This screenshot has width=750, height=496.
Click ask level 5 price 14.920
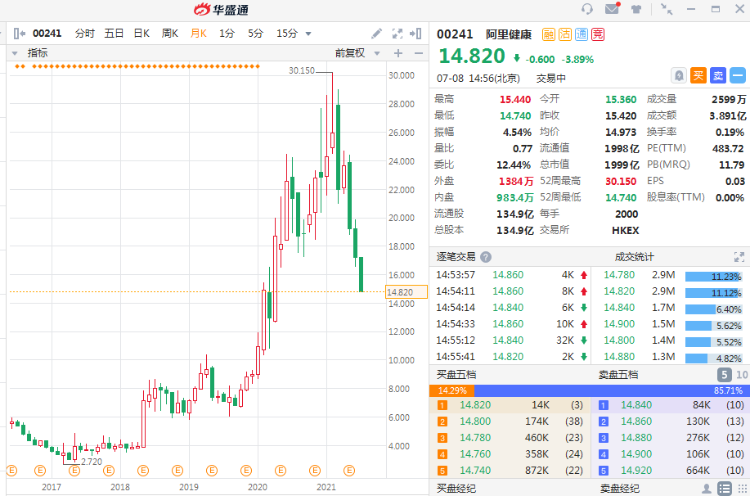click(636, 471)
